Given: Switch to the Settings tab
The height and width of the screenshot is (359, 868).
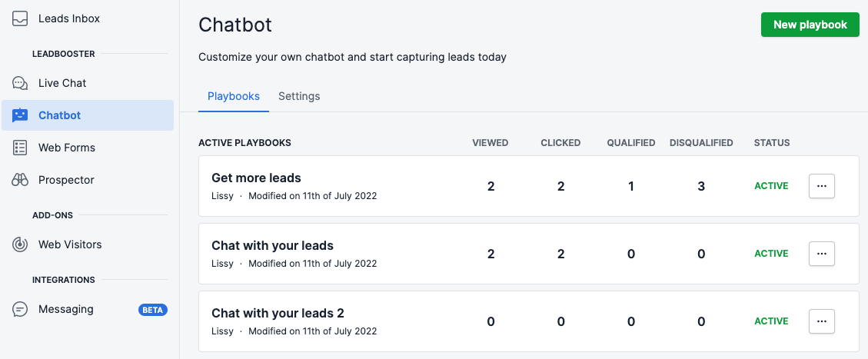Looking at the screenshot, I should click(299, 96).
